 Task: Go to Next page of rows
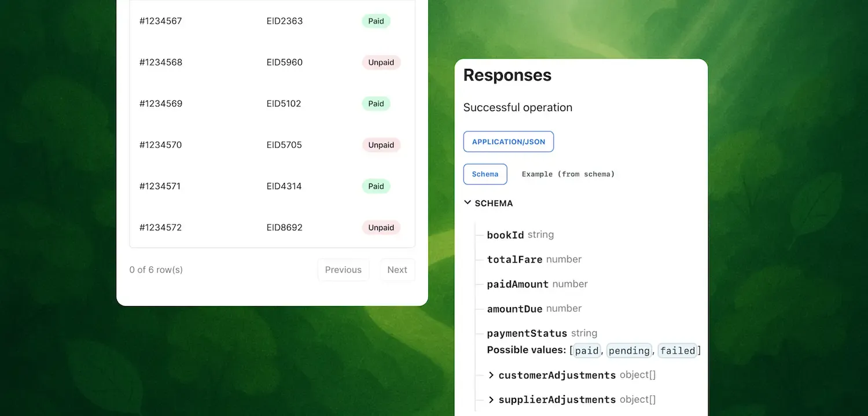(x=398, y=270)
